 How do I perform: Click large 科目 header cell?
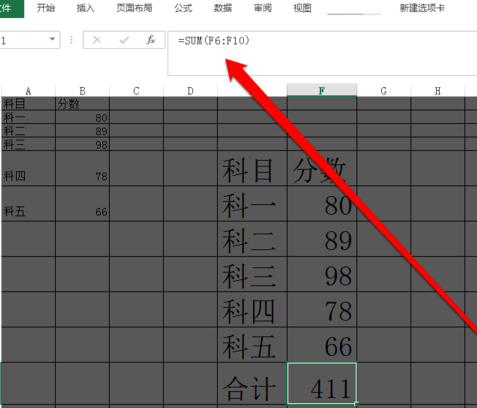pos(252,168)
